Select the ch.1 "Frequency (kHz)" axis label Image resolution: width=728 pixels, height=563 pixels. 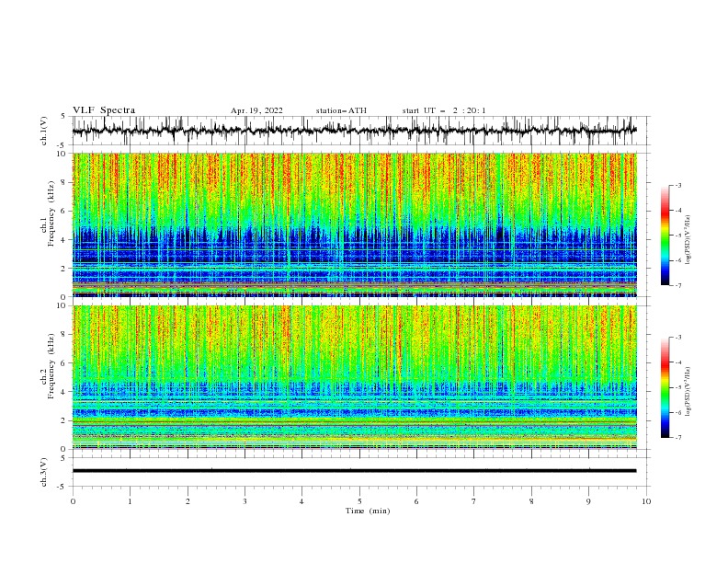[51, 213]
